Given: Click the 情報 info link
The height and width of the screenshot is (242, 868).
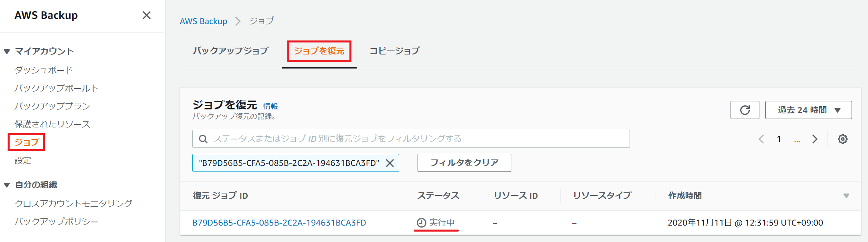Looking at the screenshot, I should (x=270, y=106).
